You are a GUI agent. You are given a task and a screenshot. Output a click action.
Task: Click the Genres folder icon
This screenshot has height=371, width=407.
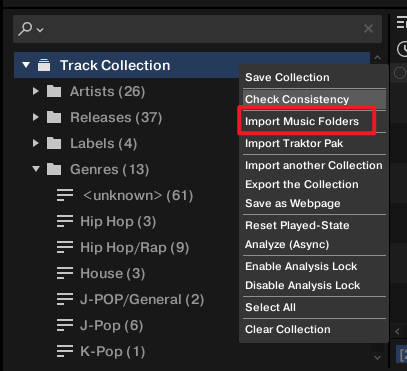(54, 169)
